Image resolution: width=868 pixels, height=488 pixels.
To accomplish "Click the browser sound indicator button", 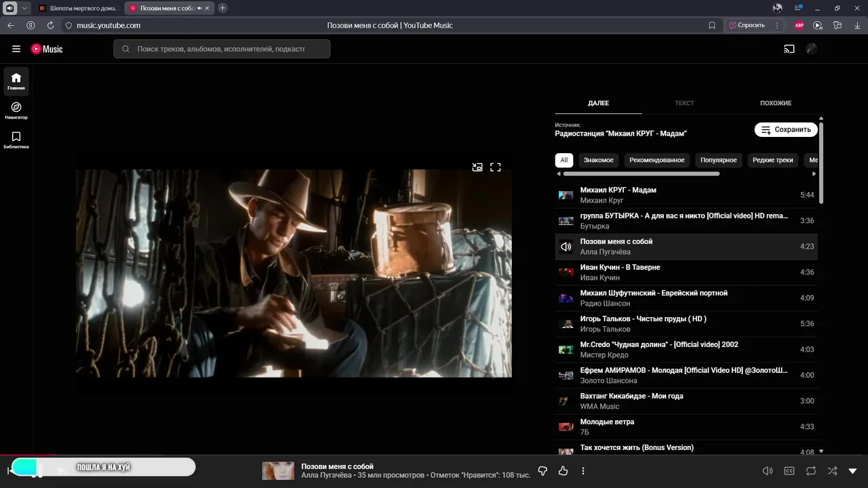I will tap(10, 8).
